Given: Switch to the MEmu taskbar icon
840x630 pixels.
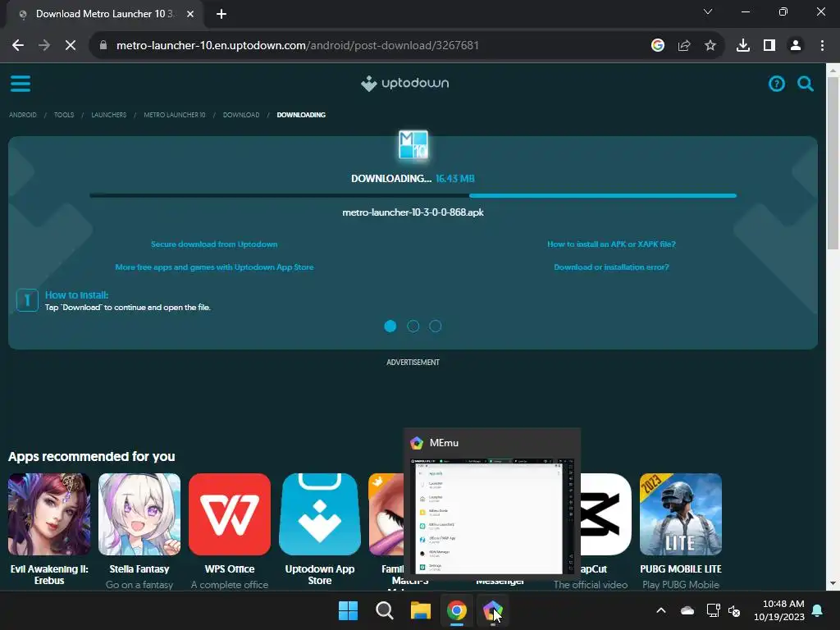Looking at the screenshot, I should pyautogui.click(x=493, y=610).
